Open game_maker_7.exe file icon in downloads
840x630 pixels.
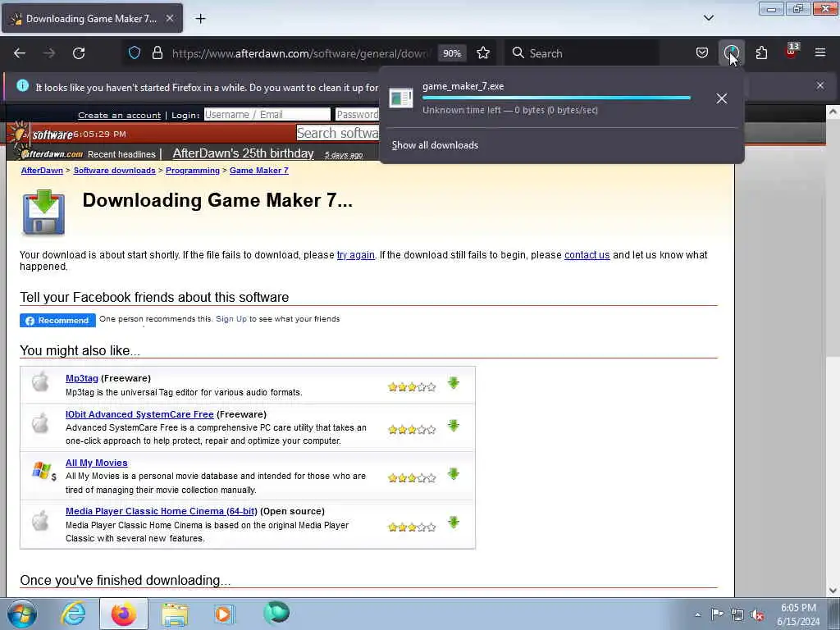pos(400,98)
